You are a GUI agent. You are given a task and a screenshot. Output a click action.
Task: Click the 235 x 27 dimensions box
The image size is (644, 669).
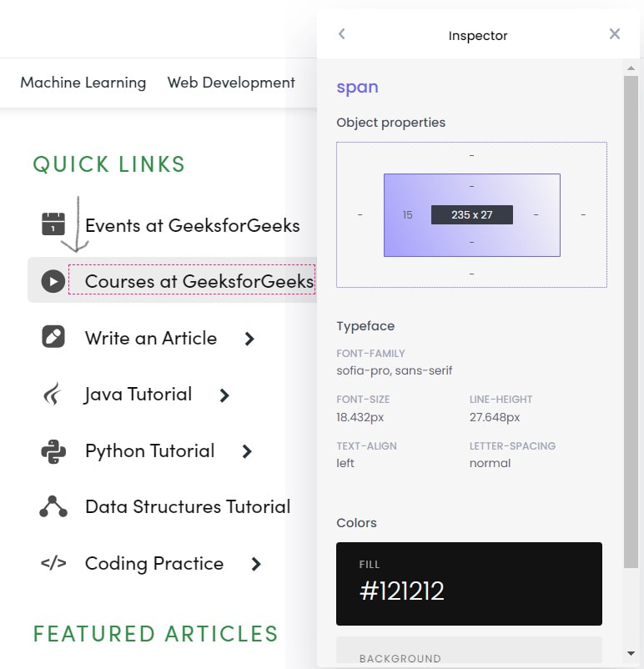coord(471,215)
